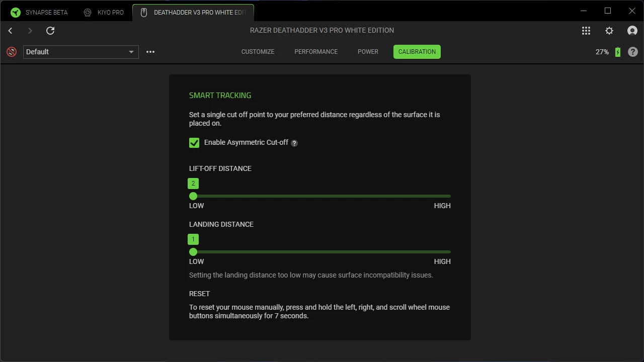
Task: Go back with the left arrow
Action: click(10, 31)
